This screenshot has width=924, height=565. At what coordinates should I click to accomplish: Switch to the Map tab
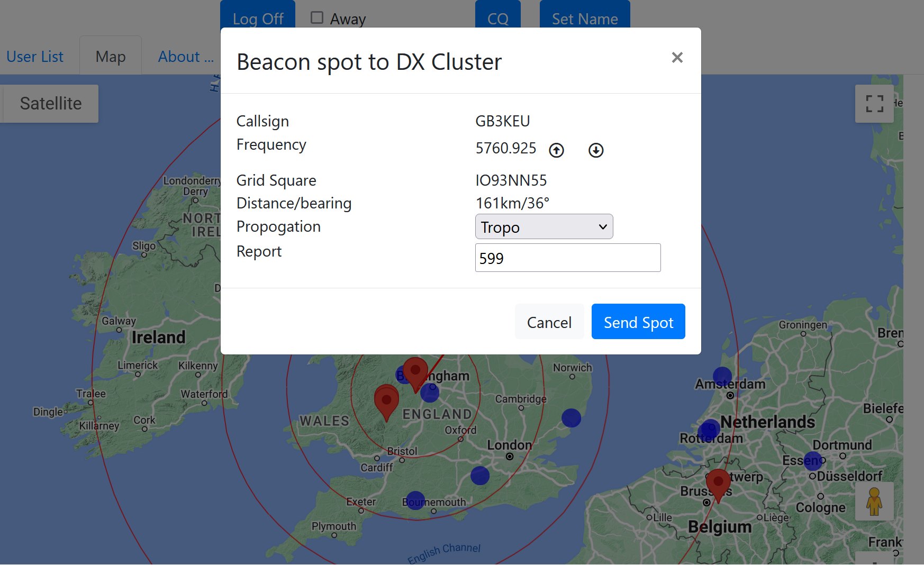point(111,57)
